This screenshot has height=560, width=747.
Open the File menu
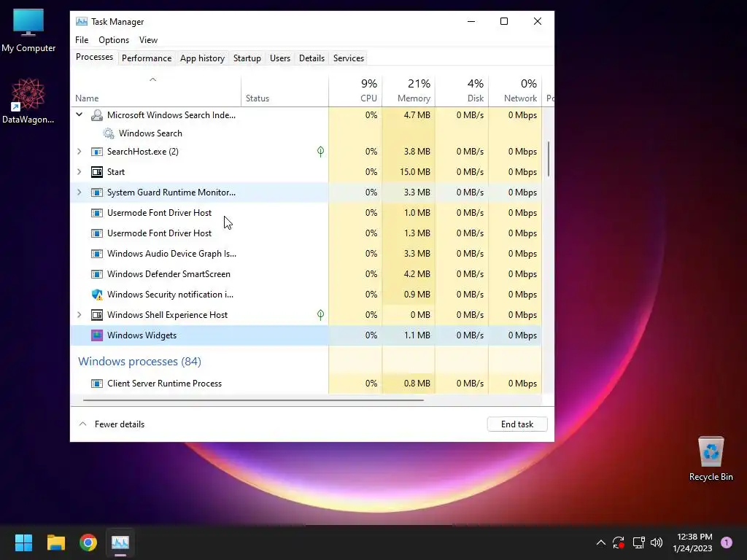82,40
